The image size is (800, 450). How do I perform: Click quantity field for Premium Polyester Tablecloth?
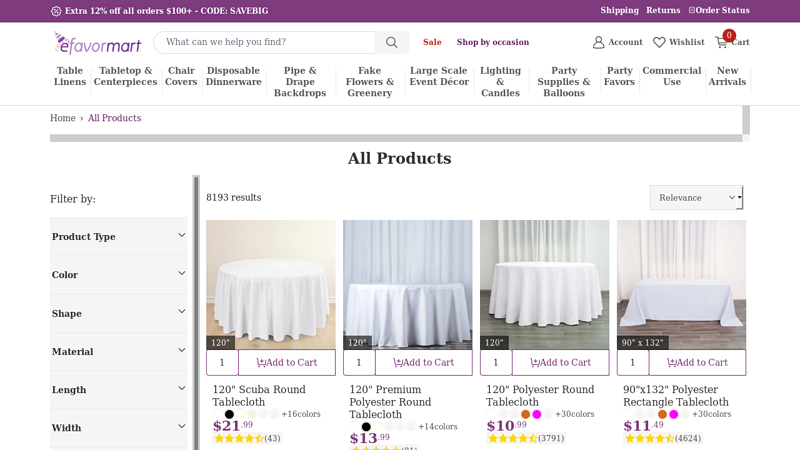tap(359, 362)
